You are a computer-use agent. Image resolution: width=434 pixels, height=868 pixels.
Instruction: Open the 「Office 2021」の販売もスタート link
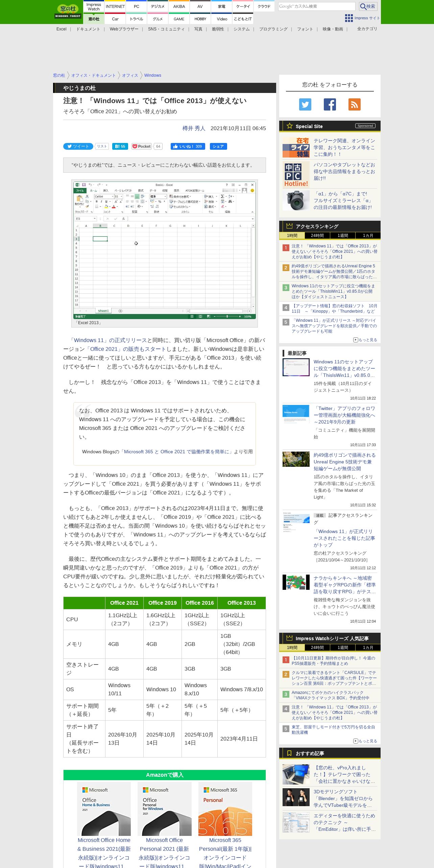click(126, 349)
